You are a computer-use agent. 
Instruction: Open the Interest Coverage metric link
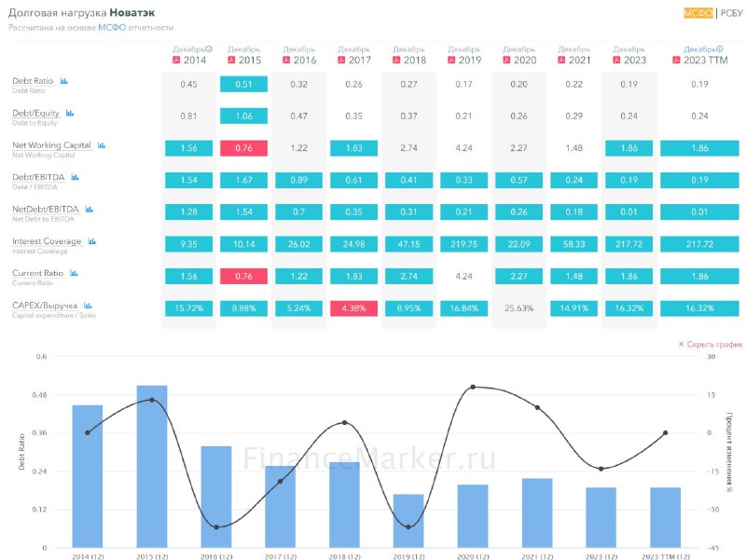[47, 241]
